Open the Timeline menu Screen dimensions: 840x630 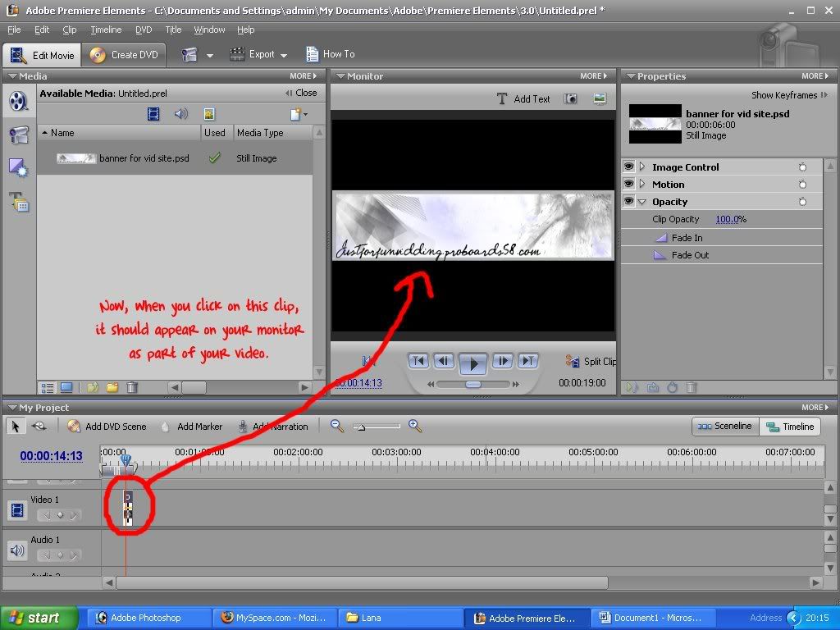106,30
